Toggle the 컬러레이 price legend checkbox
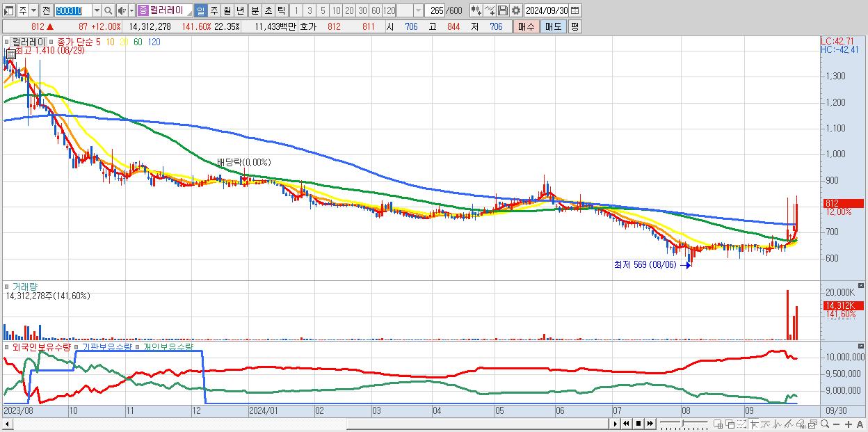 pos(7,42)
